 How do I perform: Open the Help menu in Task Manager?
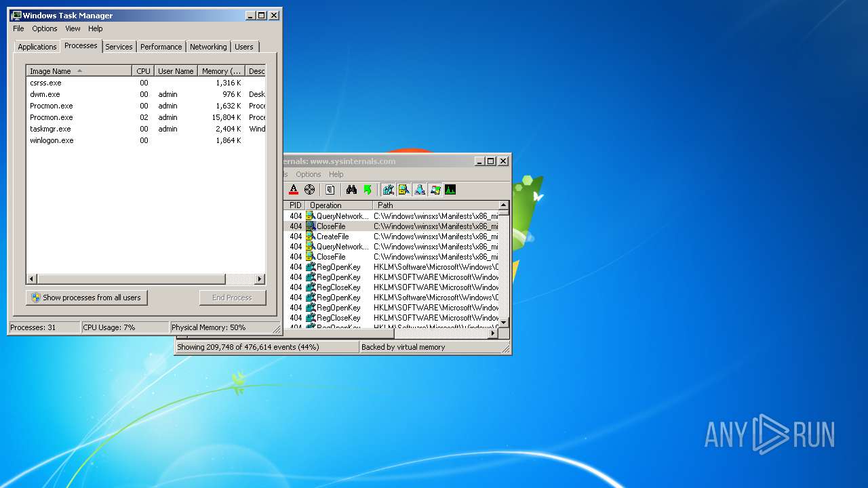coord(96,28)
